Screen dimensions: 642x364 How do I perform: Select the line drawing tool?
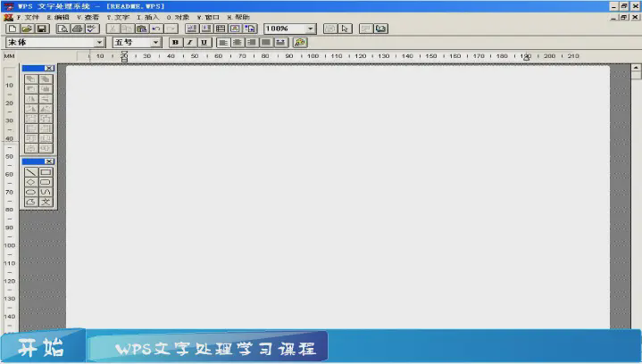[x=31, y=171]
